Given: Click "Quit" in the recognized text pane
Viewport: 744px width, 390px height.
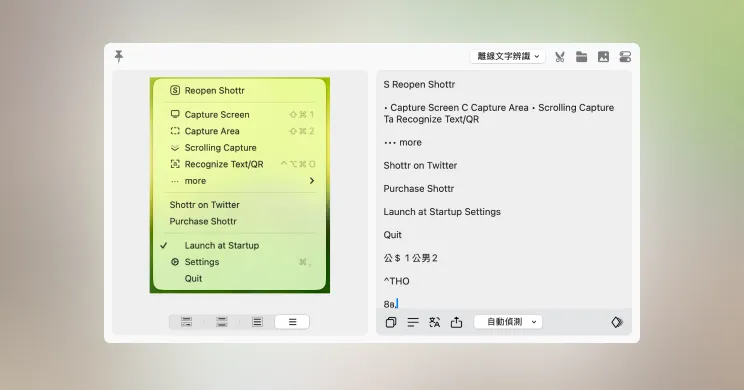Looking at the screenshot, I should (392, 235).
